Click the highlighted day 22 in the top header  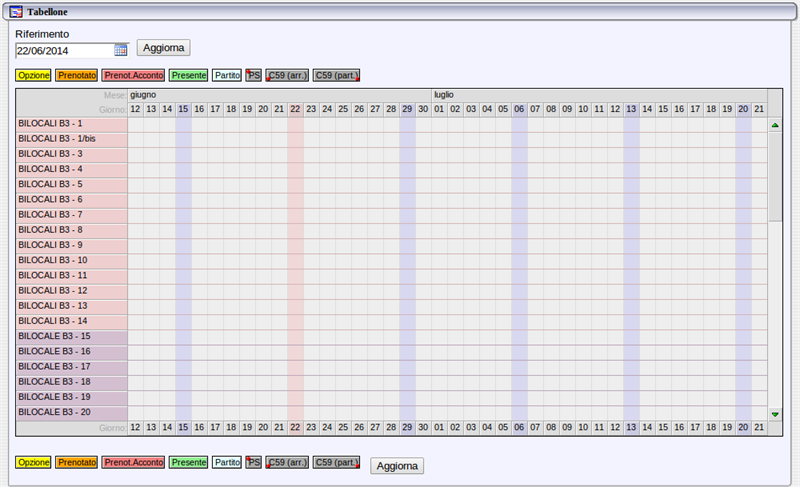(x=295, y=109)
